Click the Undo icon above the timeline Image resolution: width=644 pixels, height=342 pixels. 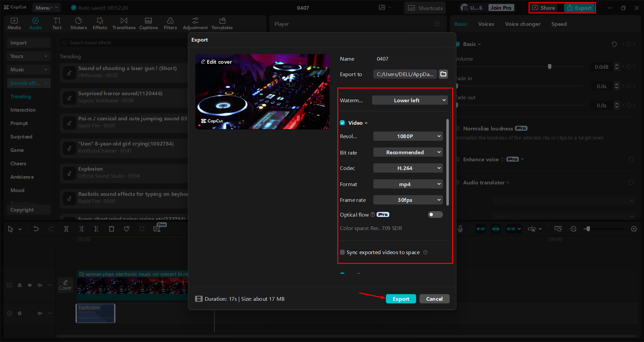[36, 229]
